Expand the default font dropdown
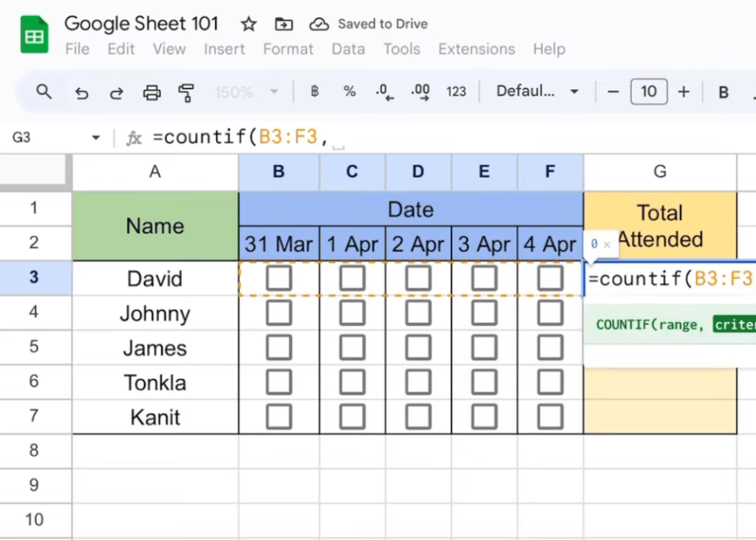 point(537,92)
